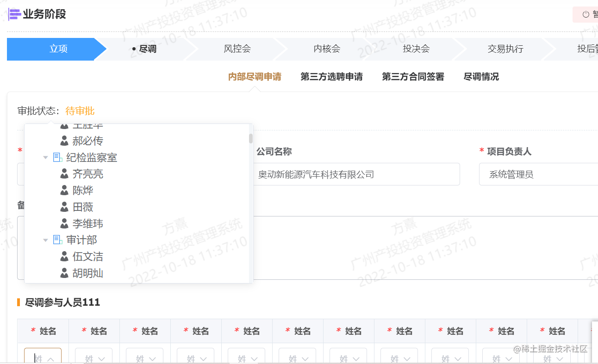Click the department icon for 审计部

point(58,240)
